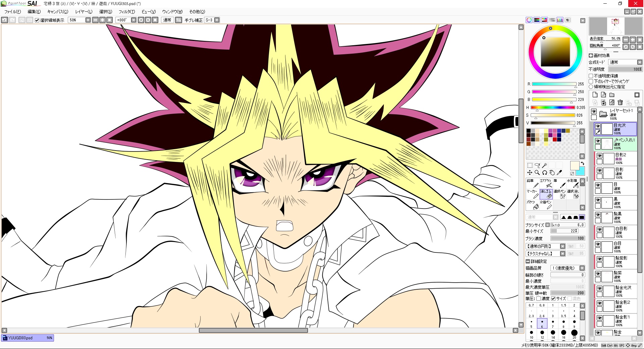
Task: Clear the layer with eraser icon
Action: click(612, 102)
